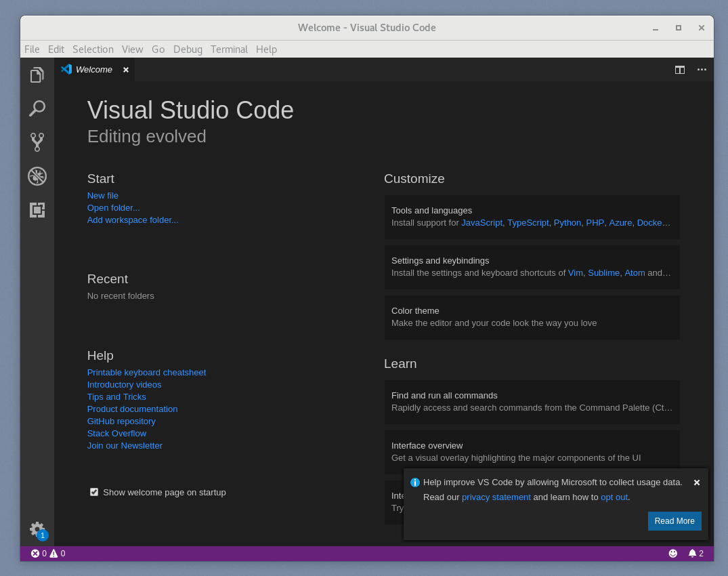Click errors and warnings status indicator
The width and height of the screenshot is (728, 576).
[x=48, y=554]
